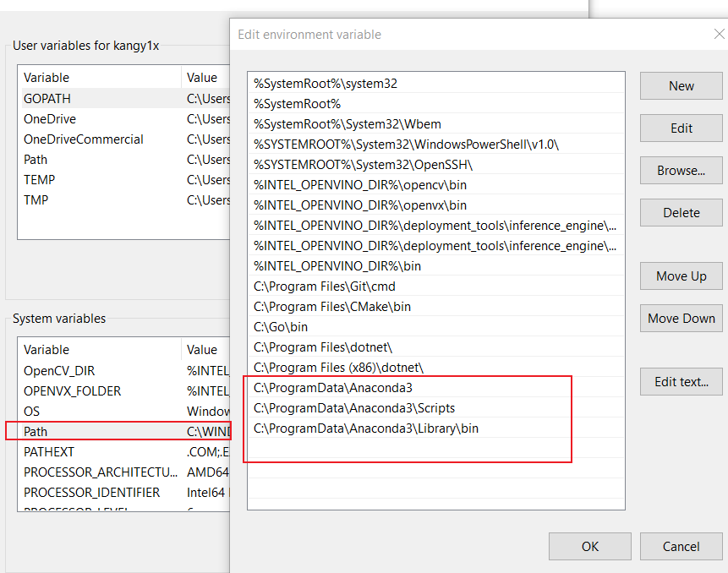This screenshot has width=728, height=573.
Task: Select the OS system variable row
Action: pyautogui.click(x=124, y=411)
